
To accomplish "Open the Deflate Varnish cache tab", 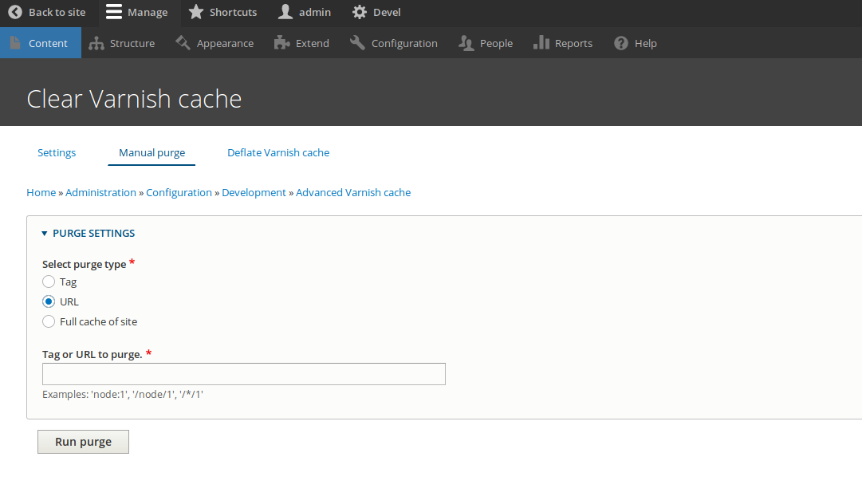I will [278, 153].
